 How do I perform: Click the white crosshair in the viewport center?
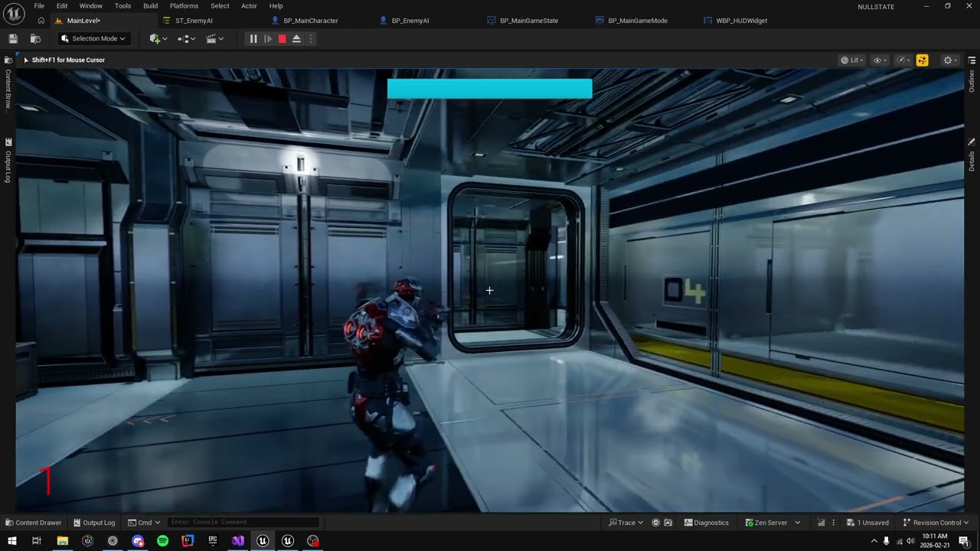(x=489, y=290)
